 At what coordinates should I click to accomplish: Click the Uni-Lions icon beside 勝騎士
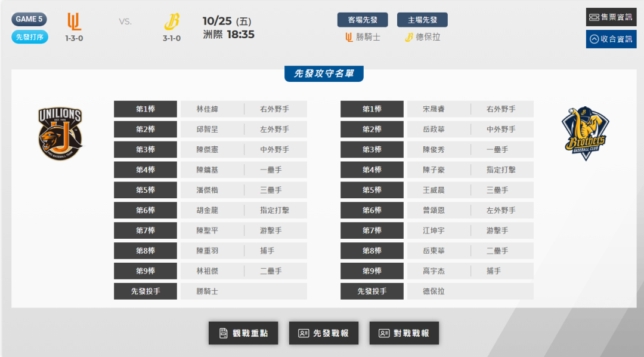point(349,38)
